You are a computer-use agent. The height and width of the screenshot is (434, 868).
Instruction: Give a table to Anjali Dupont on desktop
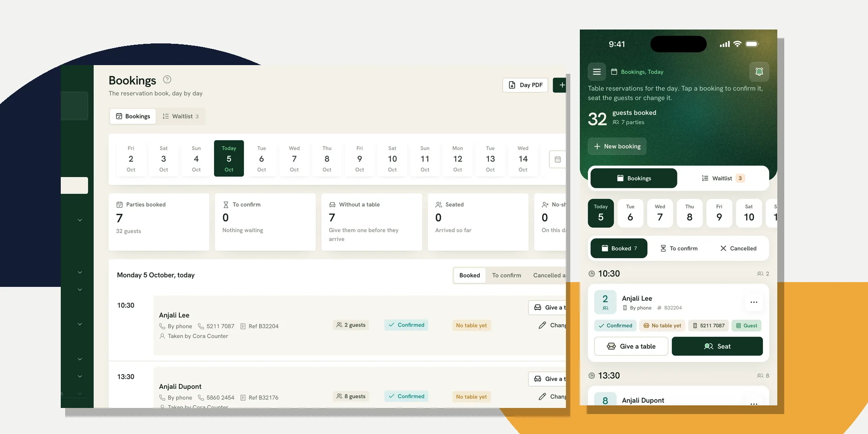click(x=548, y=379)
